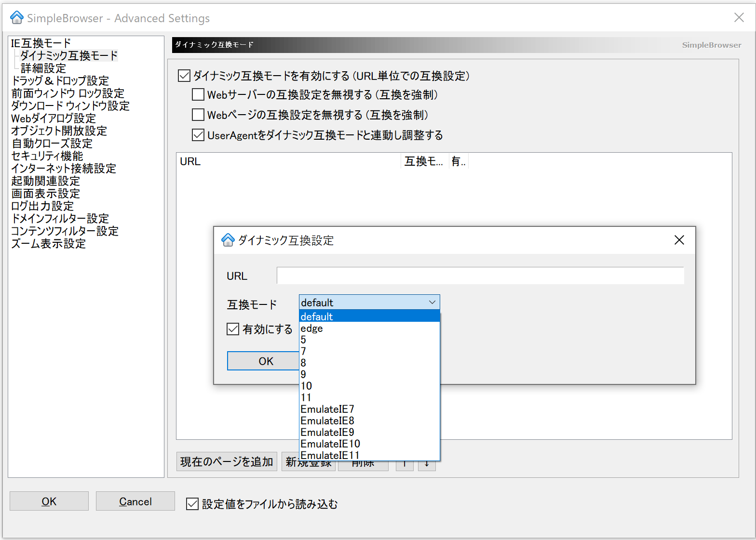Click the 有.. column header
Viewport: 756px width, 540px height.
459,161
